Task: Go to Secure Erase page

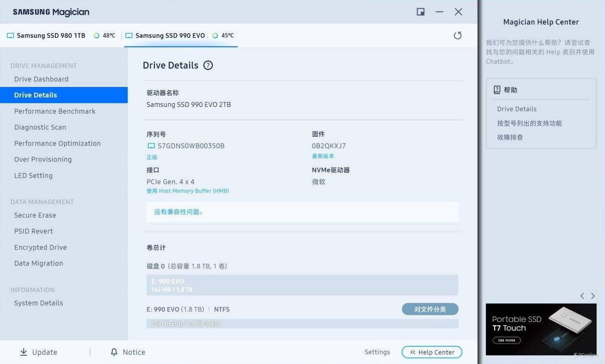Action: click(x=35, y=215)
